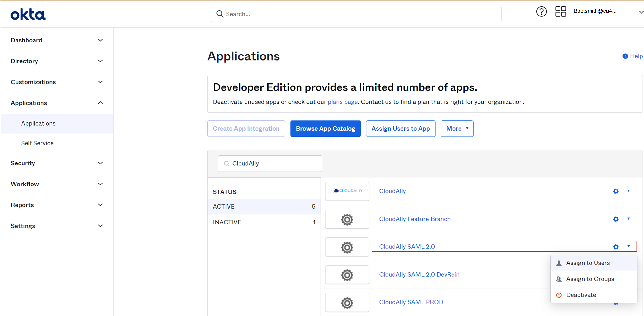Expand the More dropdown
644x316 pixels.
tap(457, 128)
